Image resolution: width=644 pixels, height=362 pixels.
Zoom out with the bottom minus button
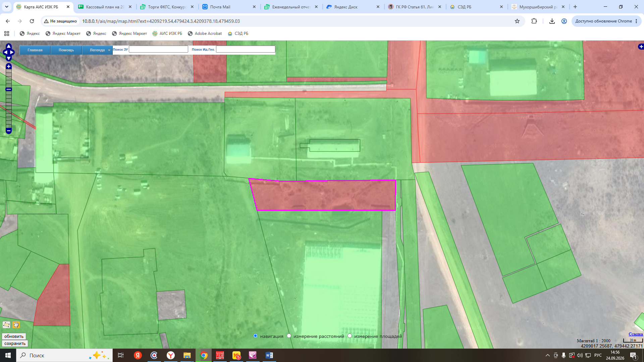(x=9, y=131)
